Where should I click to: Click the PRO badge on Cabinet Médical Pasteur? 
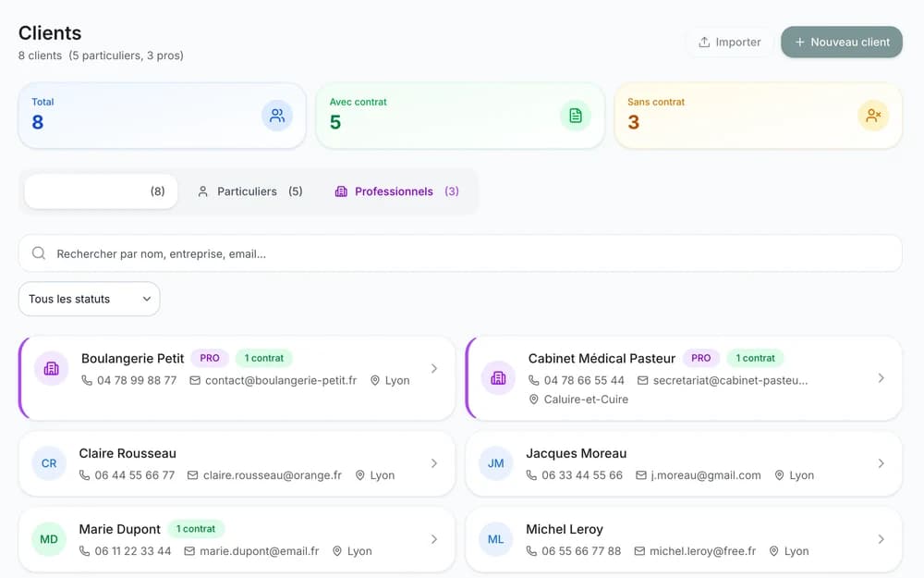tap(701, 358)
